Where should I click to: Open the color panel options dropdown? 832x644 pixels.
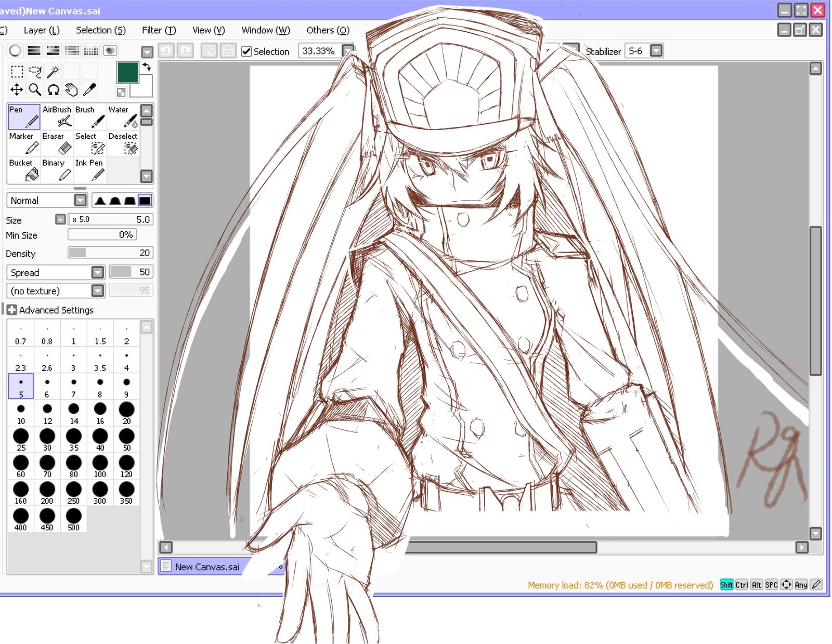pos(147,51)
